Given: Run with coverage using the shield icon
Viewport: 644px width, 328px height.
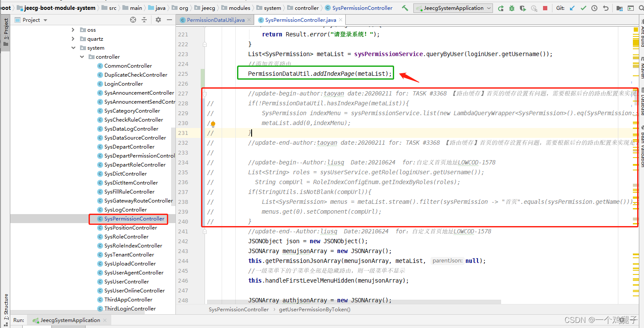Looking at the screenshot, I should (522, 8).
